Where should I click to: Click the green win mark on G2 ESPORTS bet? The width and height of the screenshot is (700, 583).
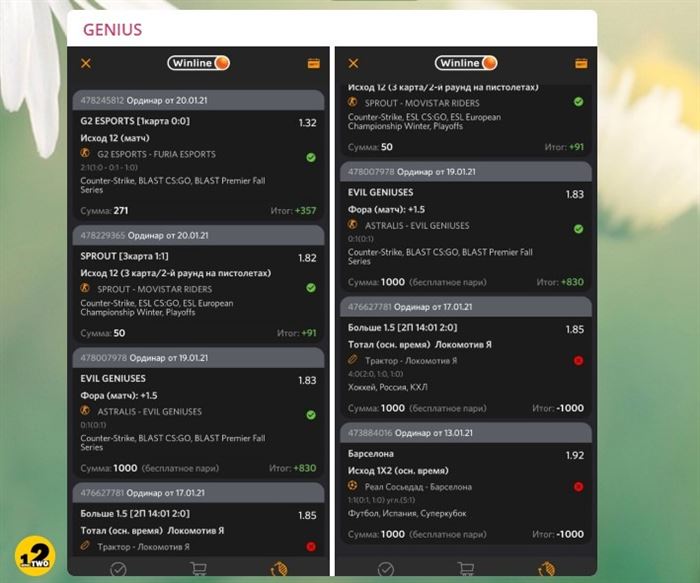[x=311, y=157]
